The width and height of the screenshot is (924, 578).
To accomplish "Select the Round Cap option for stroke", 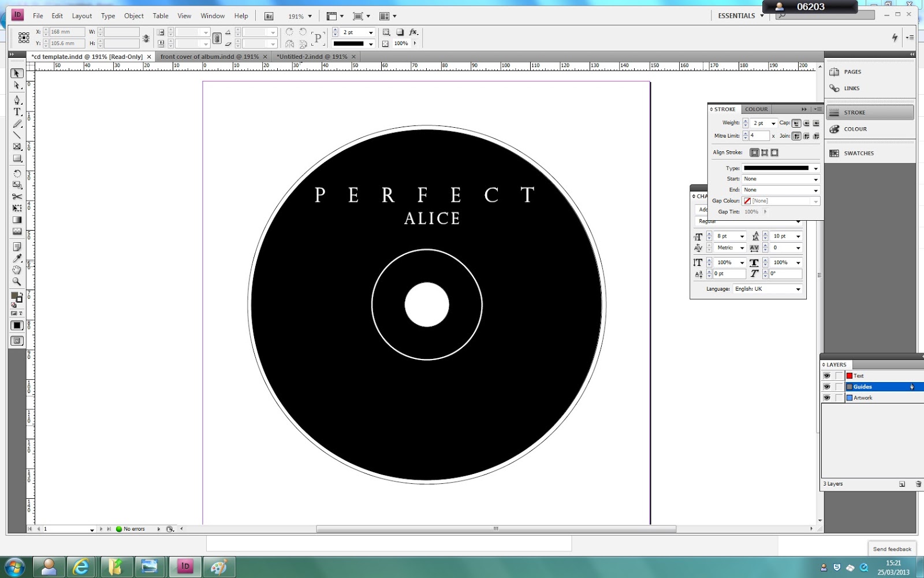I will [x=806, y=123].
